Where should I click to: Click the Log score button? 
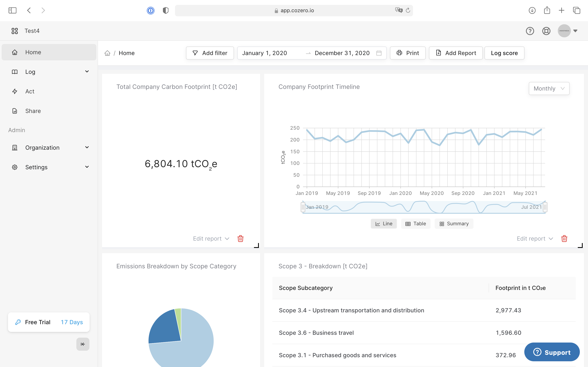(x=504, y=53)
